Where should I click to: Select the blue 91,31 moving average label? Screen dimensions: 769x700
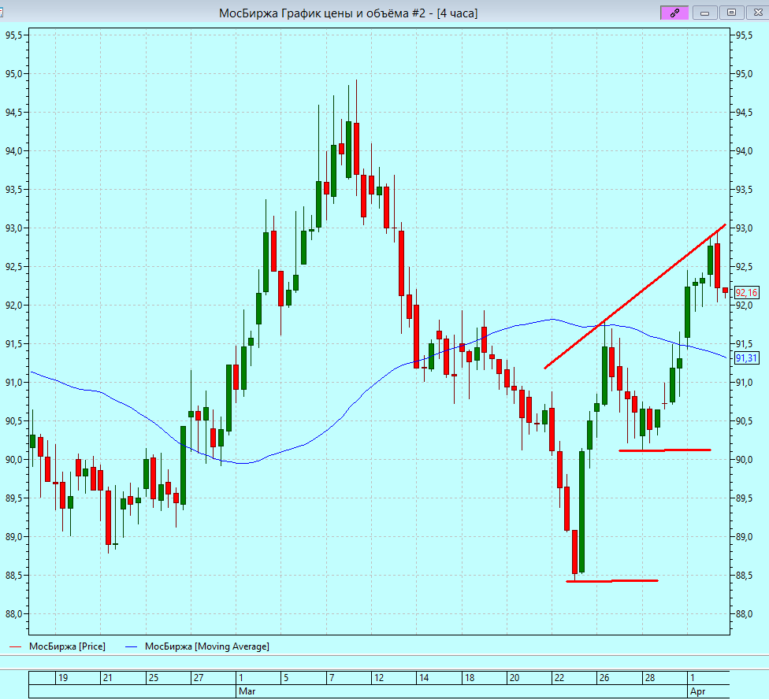pos(746,358)
